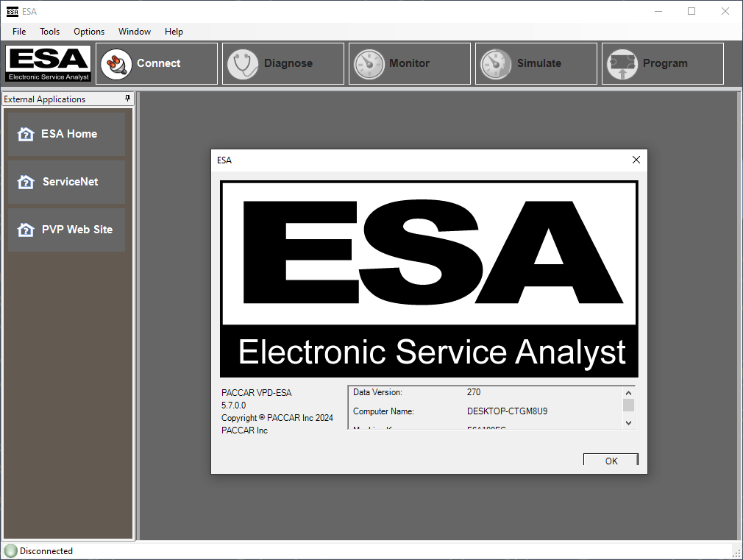Image resolution: width=743 pixels, height=560 pixels.
Task: Click the Simulate dial icon
Action: click(x=496, y=64)
